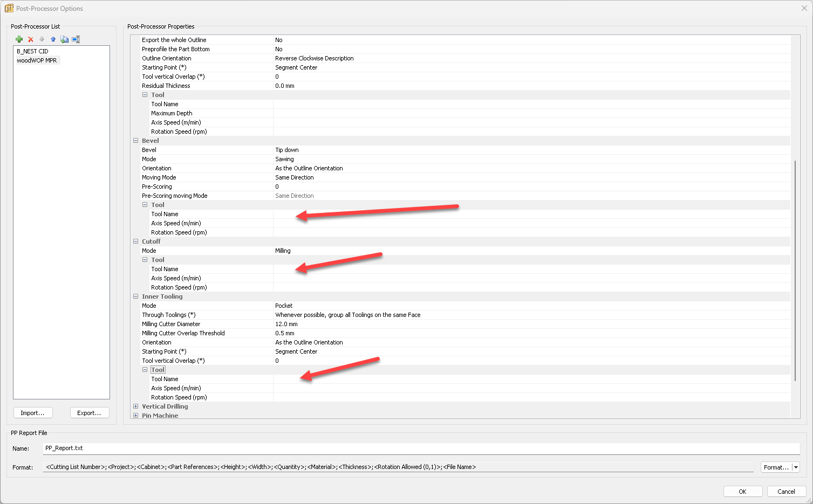The width and height of the screenshot is (813, 504).
Task: Click the 0.0 mm value
Action: click(285, 86)
